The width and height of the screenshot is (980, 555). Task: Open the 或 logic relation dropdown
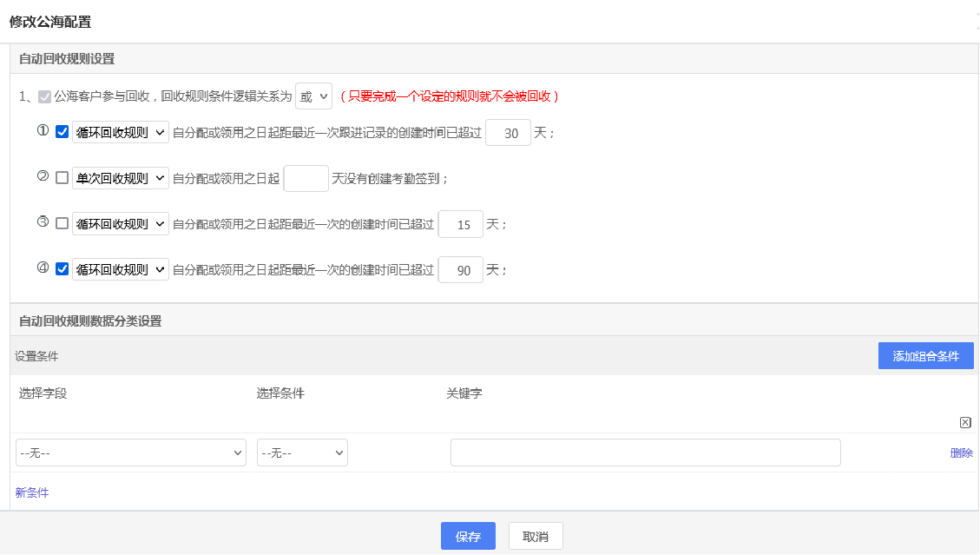[313, 96]
